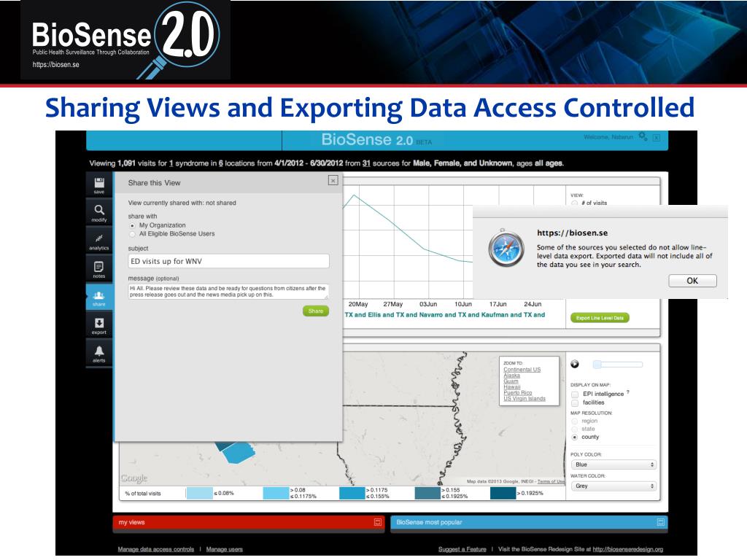Click the EPI intelligence help question mark
747x560 pixels.
pos(628,392)
